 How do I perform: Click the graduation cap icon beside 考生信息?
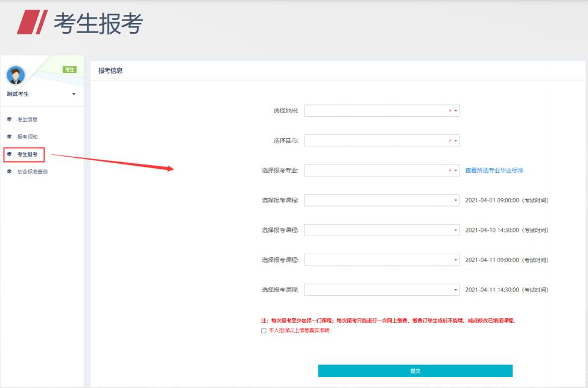point(9,120)
